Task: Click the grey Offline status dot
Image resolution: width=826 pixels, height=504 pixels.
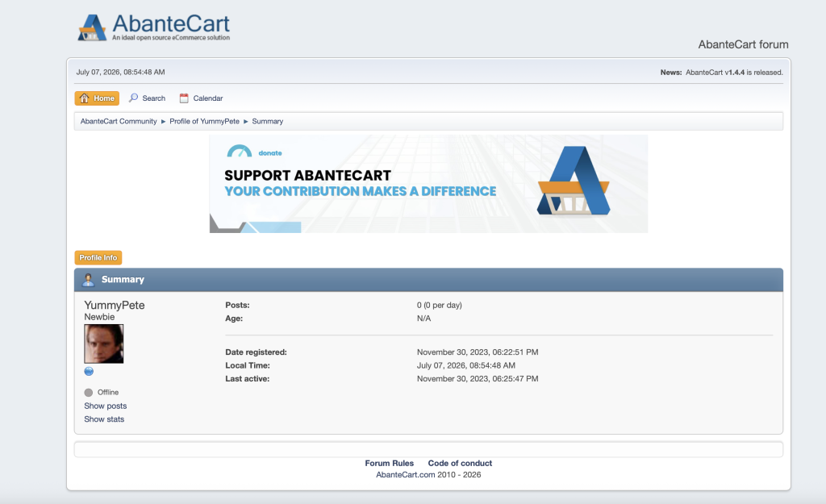Action: 89,393
